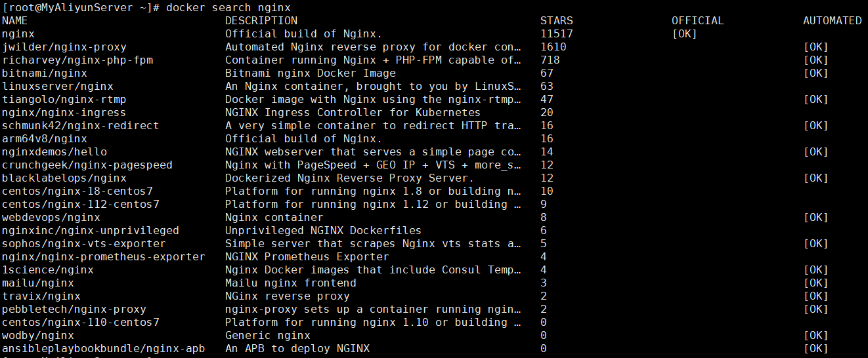Image resolution: width=868 pixels, height=358 pixels.
Task: Select the webdevops/nginx image name
Action: (x=51, y=217)
